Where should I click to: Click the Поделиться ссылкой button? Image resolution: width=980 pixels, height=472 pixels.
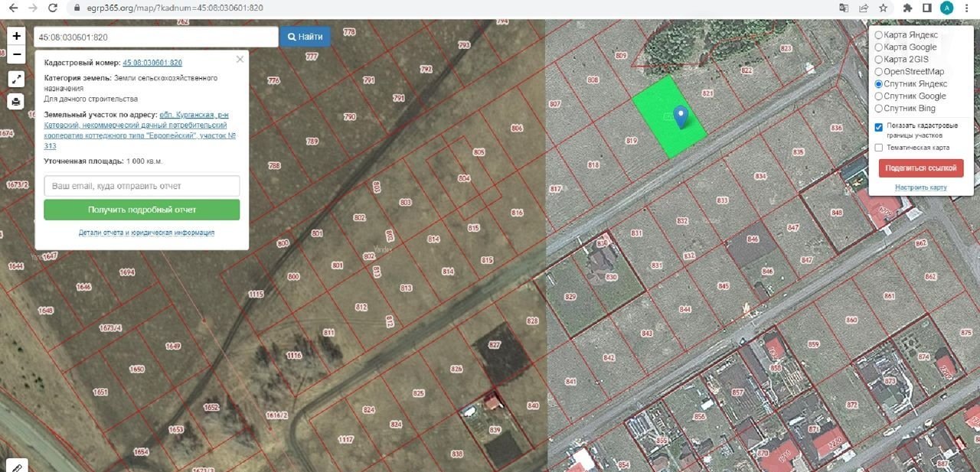click(x=921, y=168)
